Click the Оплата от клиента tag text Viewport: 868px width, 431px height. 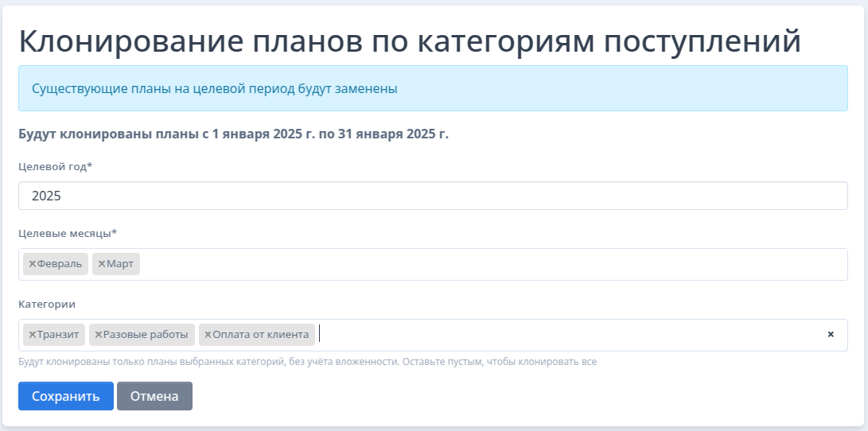click(x=261, y=335)
